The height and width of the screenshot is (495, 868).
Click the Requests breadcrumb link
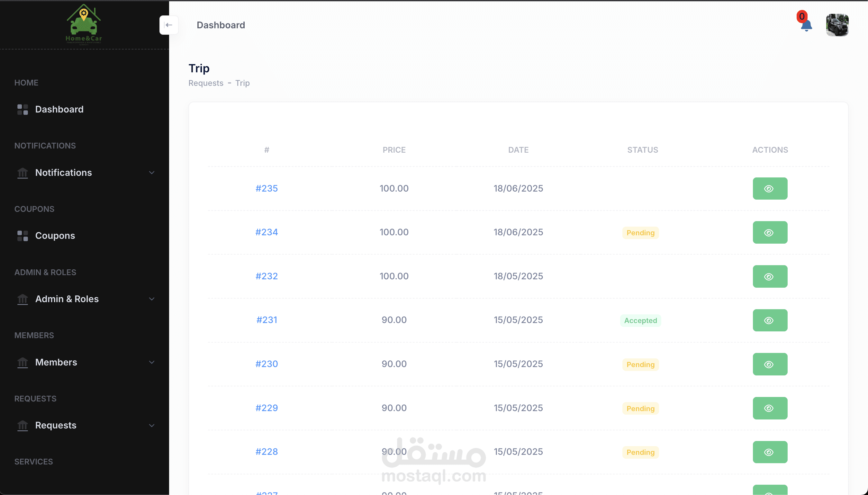(205, 83)
